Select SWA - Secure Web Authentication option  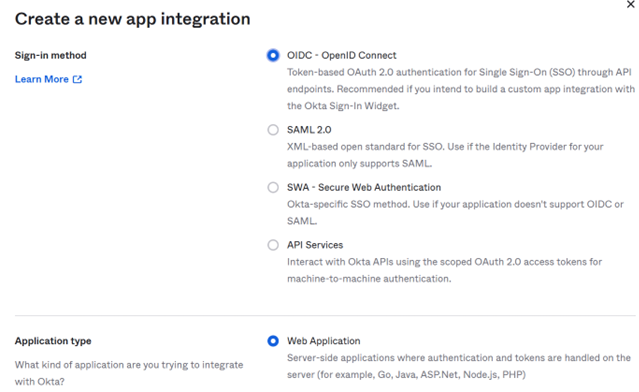[x=273, y=187]
